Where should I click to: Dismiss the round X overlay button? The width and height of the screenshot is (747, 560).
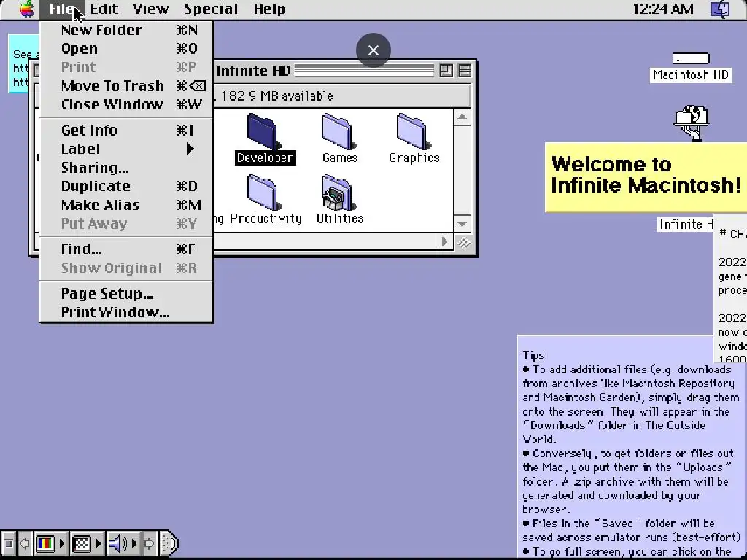[x=373, y=50]
